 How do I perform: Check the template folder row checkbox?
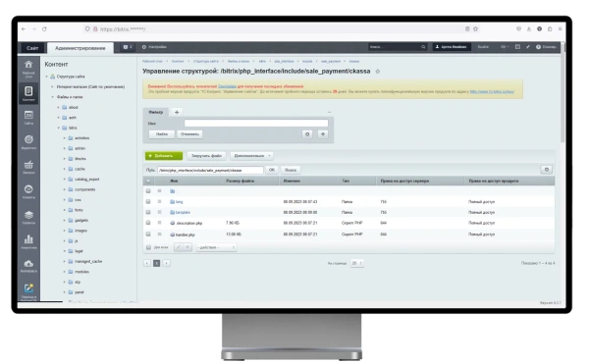coord(148,212)
